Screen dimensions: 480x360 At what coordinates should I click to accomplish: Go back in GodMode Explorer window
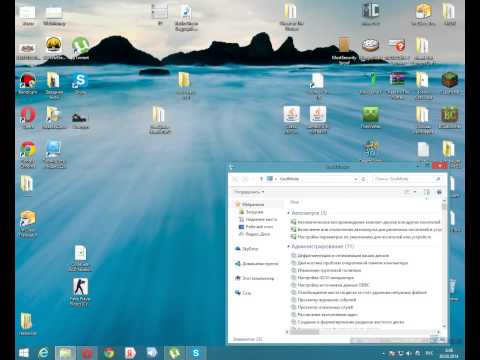click(x=235, y=179)
